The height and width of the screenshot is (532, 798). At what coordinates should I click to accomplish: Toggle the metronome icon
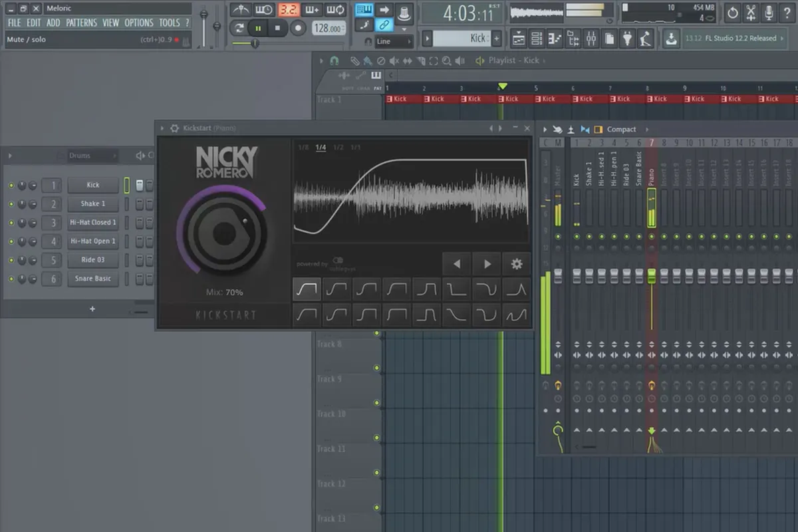[x=241, y=10]
